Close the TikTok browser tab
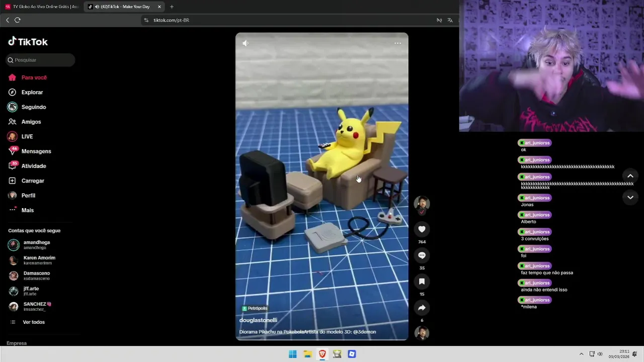 [159, 7]
